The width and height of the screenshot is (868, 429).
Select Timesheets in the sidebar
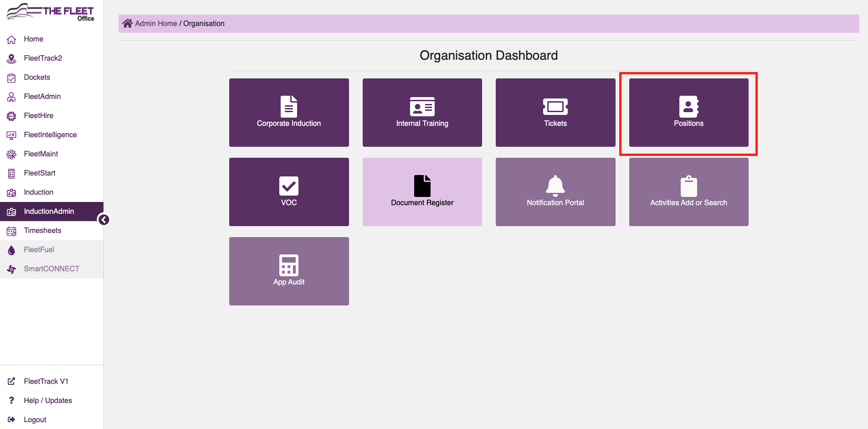point(51,231)
